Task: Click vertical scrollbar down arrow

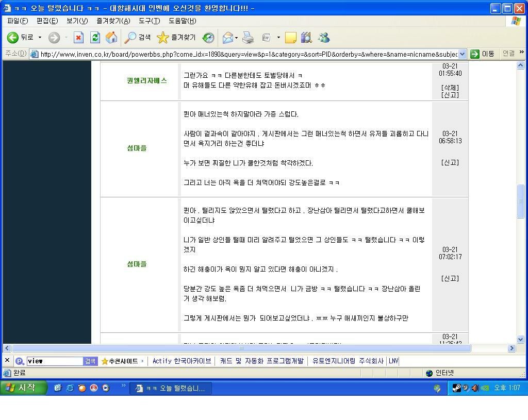Action: point(520,340)
